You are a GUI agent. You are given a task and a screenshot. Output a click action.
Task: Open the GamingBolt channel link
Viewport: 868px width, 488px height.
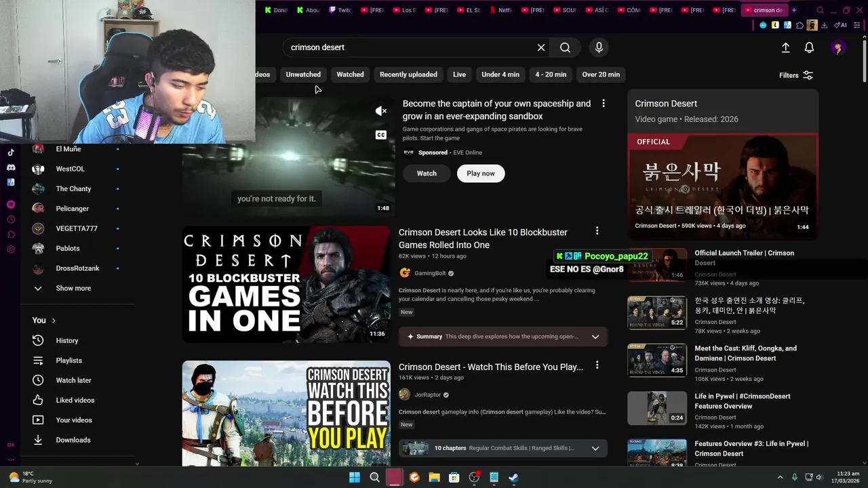[430, 273]
